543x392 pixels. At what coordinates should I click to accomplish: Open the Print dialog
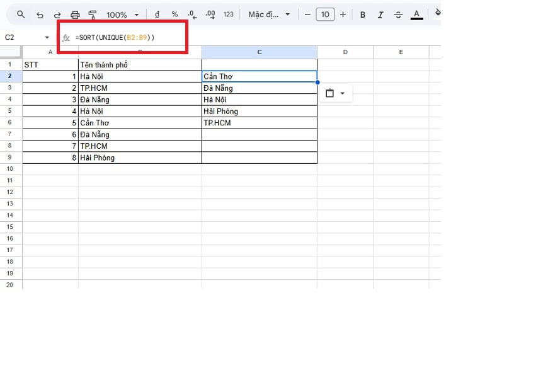[x=76, y=14]
